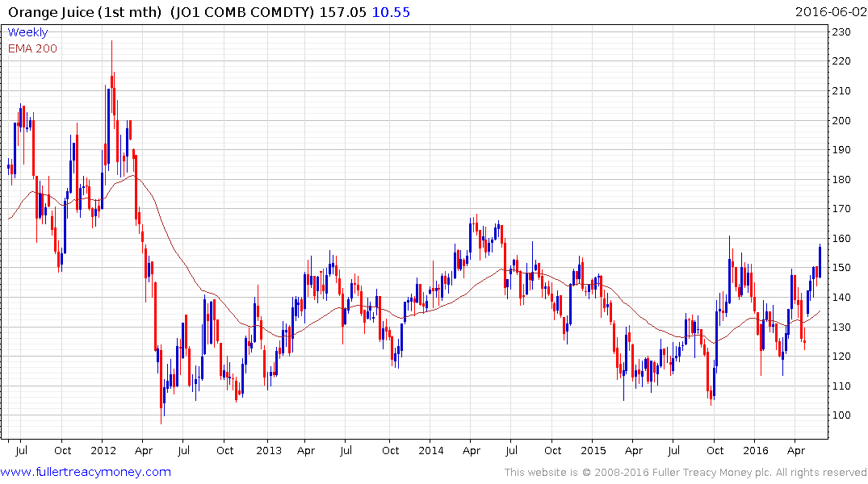Click the 110 price axis label
The image size is (868, 484).
(841, 386)
